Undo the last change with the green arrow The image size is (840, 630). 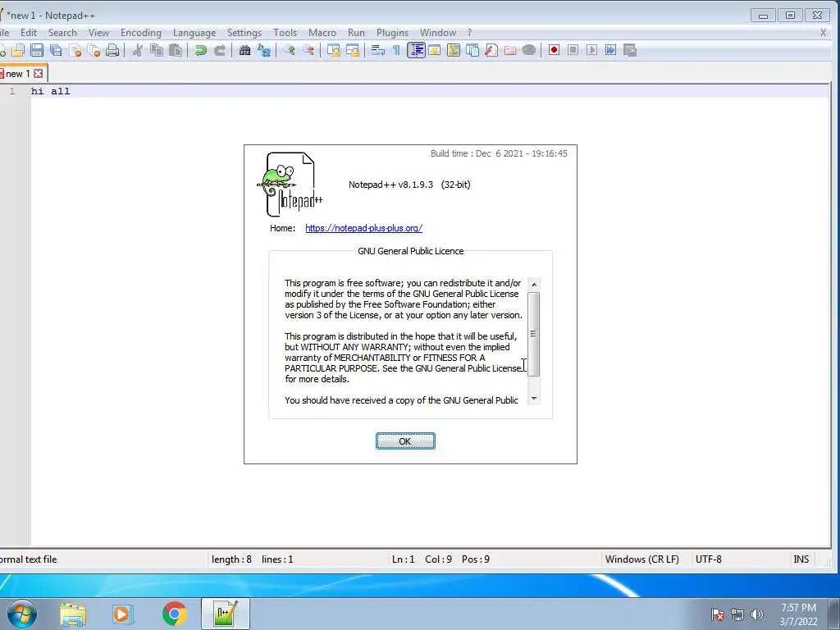pyautogui.click(x=201, y=50)
